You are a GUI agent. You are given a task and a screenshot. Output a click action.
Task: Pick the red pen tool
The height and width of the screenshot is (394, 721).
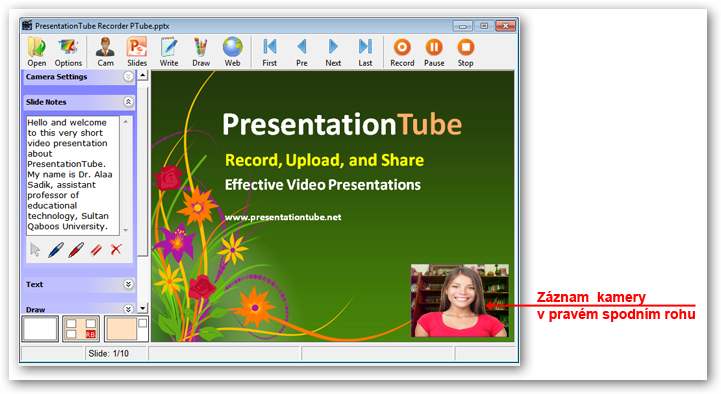(76, 250)
